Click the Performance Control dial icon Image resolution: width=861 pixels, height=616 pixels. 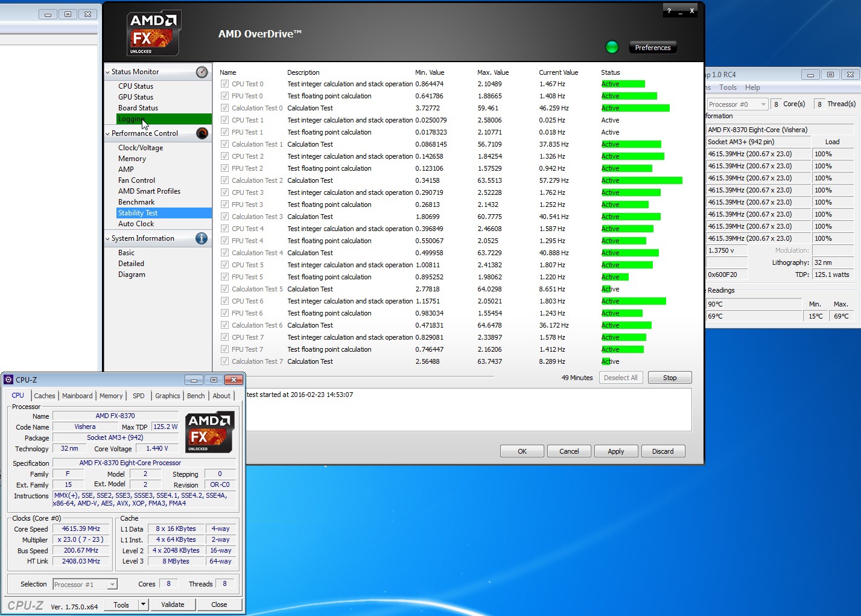click(202, 133)
